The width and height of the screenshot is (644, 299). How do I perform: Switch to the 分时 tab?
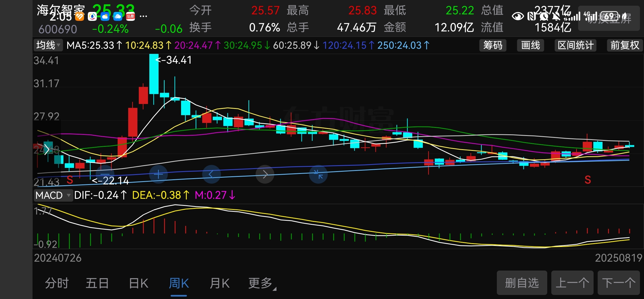(57, 283)
